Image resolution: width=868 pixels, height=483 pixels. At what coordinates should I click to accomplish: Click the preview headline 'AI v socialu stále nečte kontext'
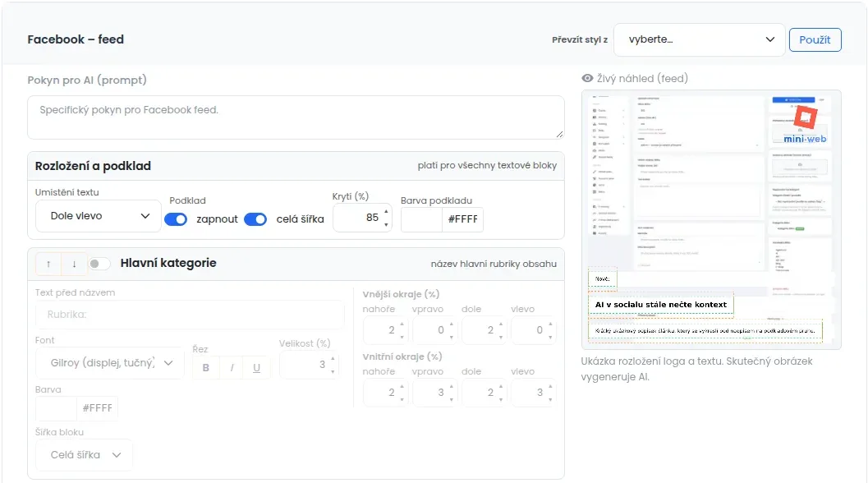point(660,305)
